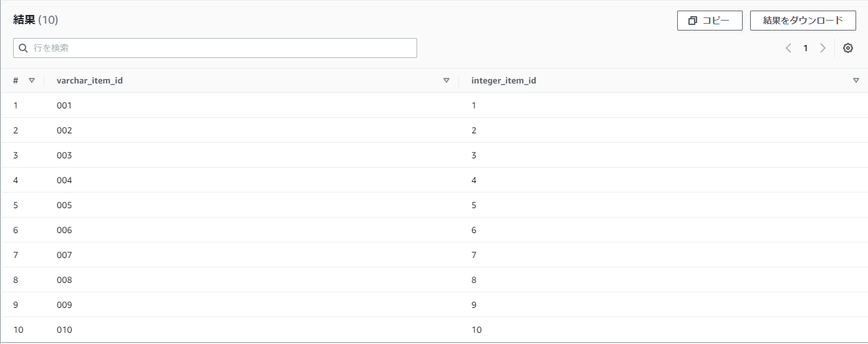
Task: Select cell with varchar value 001
Action: 64,105
